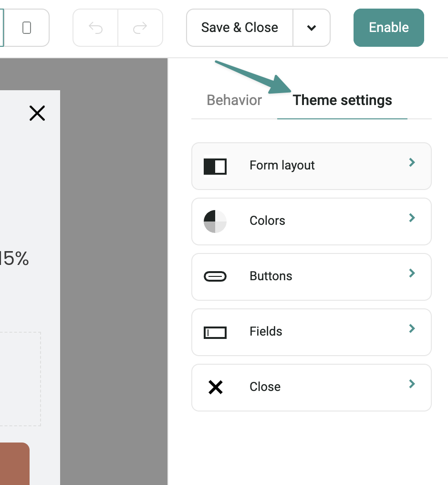Click the Fields input box icon

coord(215,333)
